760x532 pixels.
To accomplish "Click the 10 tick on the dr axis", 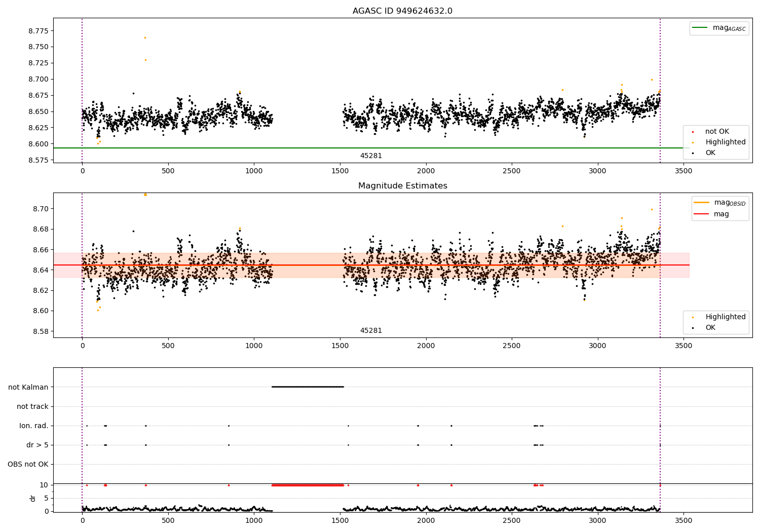I will tap(45, 485).
